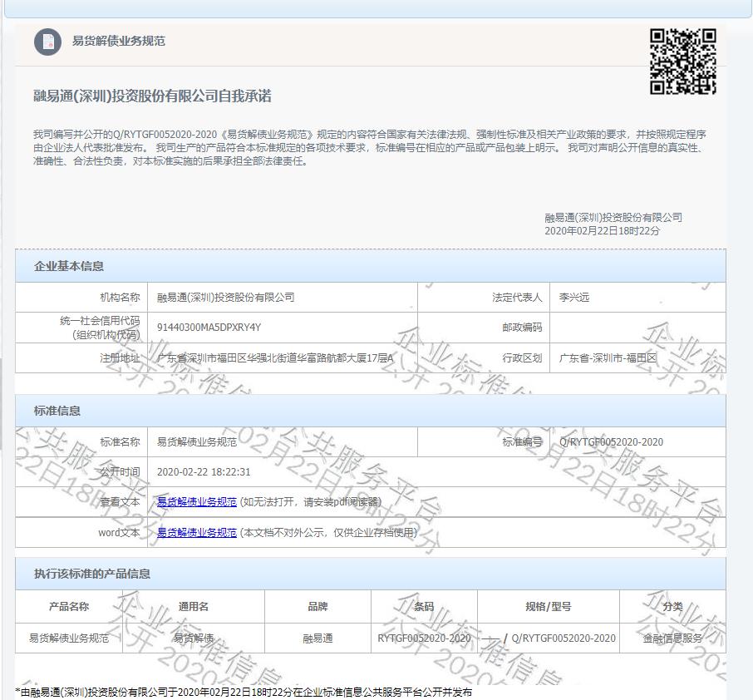
Task: Click 标准名称 value 易货解债业务规范
Action: point(197,442)
